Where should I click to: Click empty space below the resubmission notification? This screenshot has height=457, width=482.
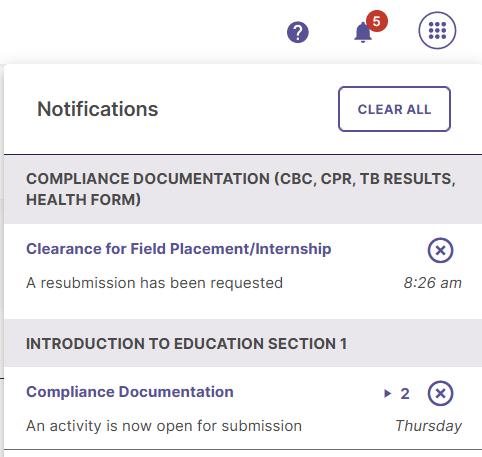click(243, 306)
